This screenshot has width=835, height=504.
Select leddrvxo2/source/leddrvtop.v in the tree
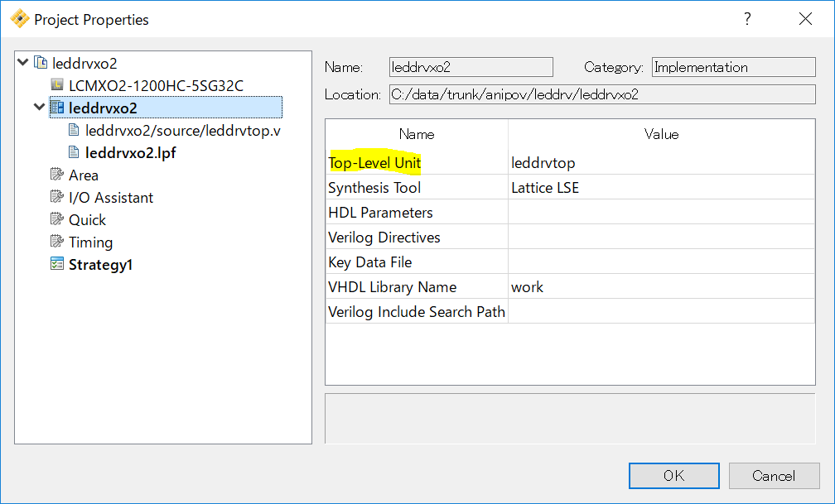pos(182,131)
